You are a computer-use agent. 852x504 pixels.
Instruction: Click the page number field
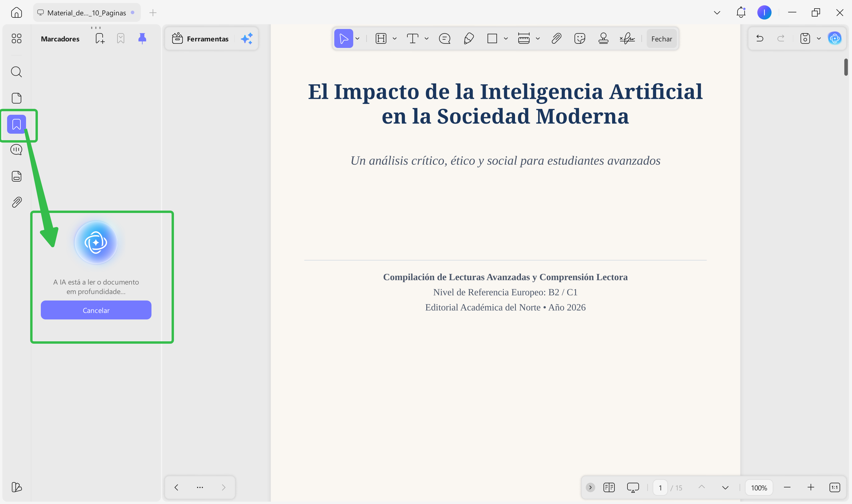coord(660,487)
